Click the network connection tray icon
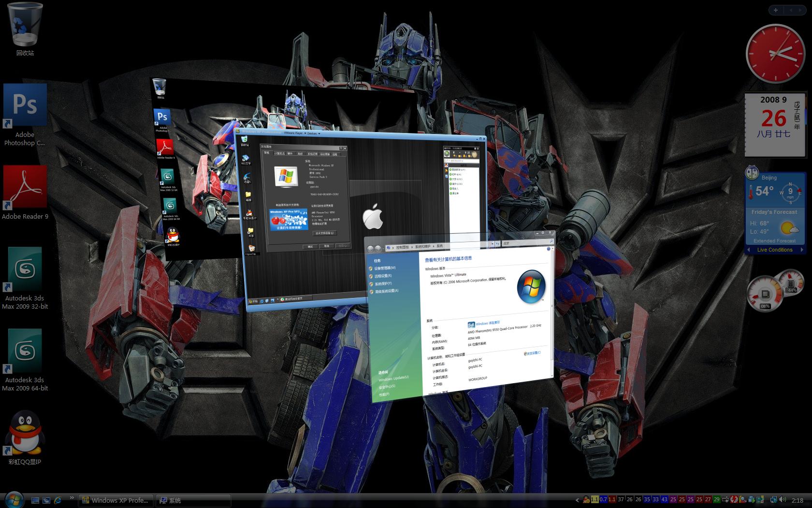 coord(774,500)
